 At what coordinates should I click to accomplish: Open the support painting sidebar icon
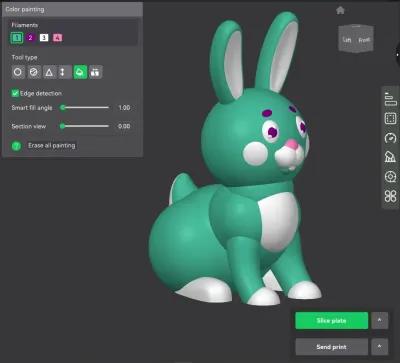(x=390, y=157)
